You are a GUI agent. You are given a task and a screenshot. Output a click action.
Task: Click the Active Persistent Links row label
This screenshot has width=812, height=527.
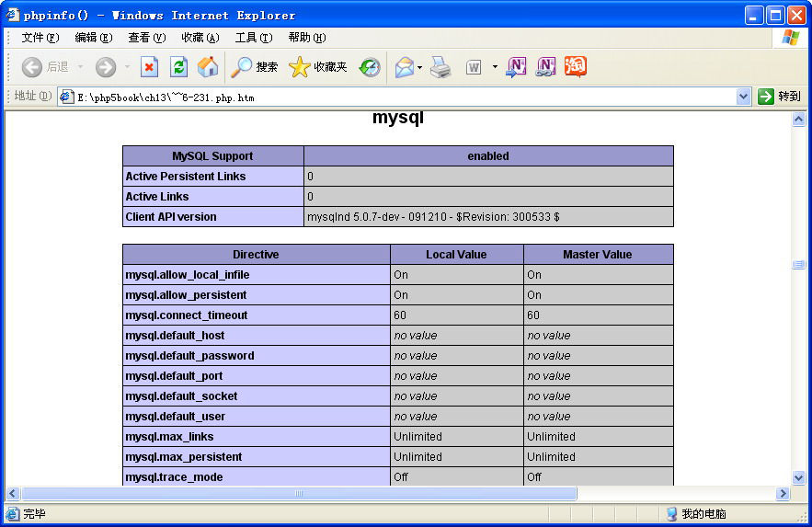[x=186, y=176]
